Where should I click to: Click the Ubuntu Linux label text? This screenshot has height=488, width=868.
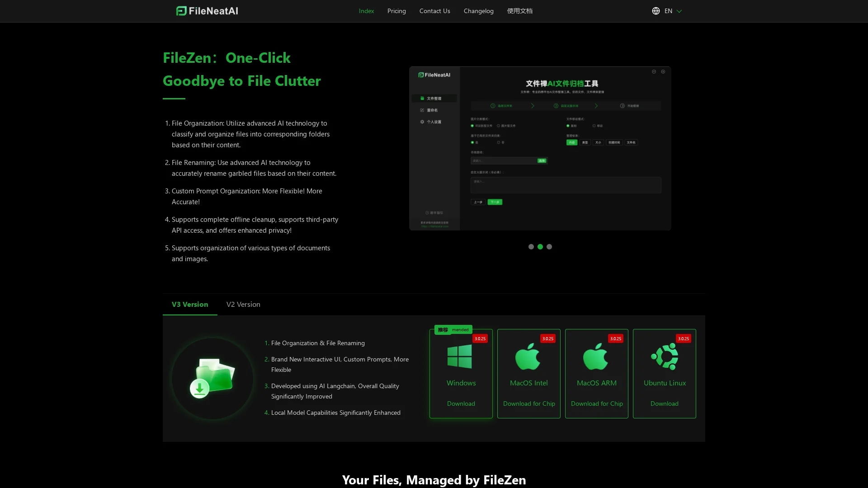[665, 383]
